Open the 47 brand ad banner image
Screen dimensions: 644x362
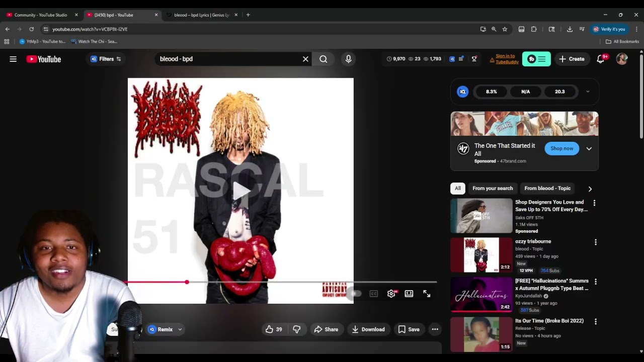(524, 124)
